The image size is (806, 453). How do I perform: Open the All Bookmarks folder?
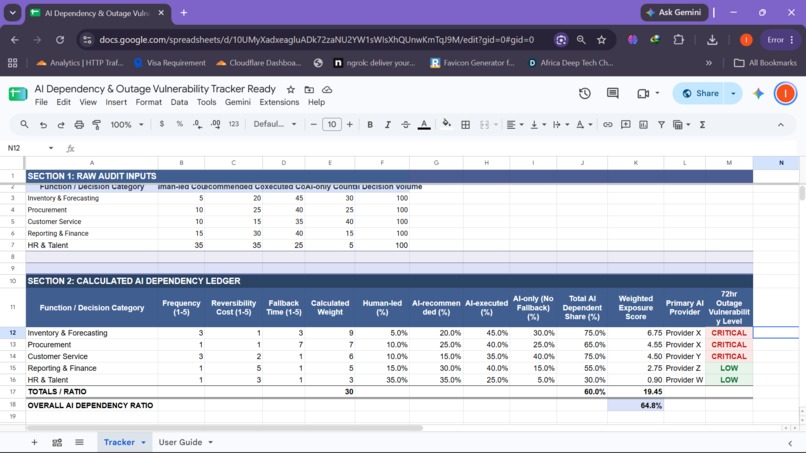click(765, 63)
